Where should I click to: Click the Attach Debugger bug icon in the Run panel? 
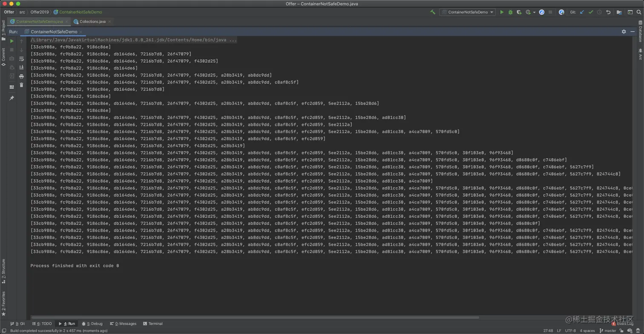coord(12,67)
